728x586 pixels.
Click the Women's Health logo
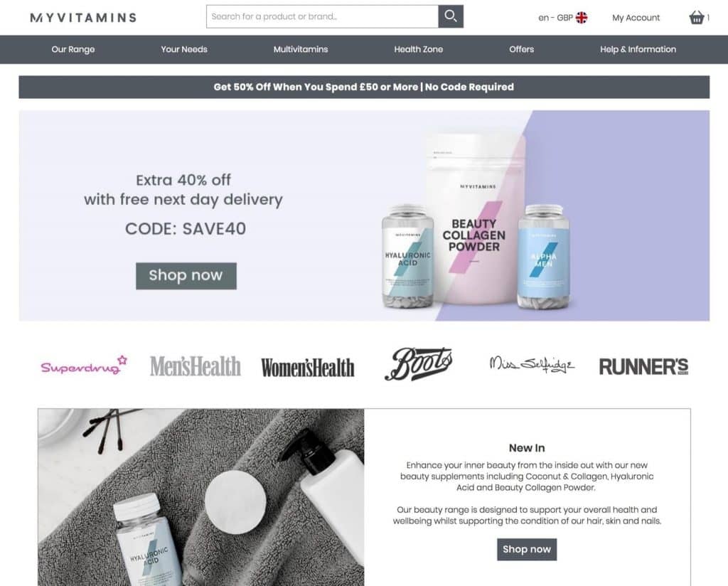click(307, 367)
